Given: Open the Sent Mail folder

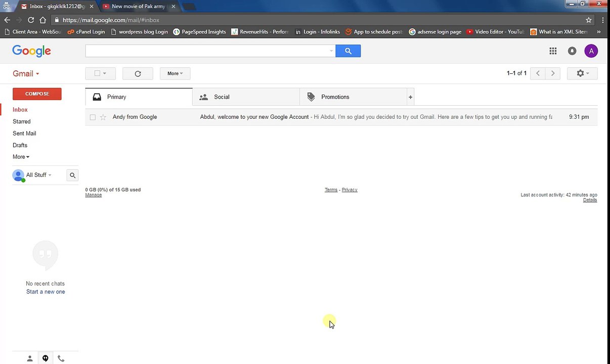Looking at the screenshot, I should pyautogui.click(x=24, y=133).
